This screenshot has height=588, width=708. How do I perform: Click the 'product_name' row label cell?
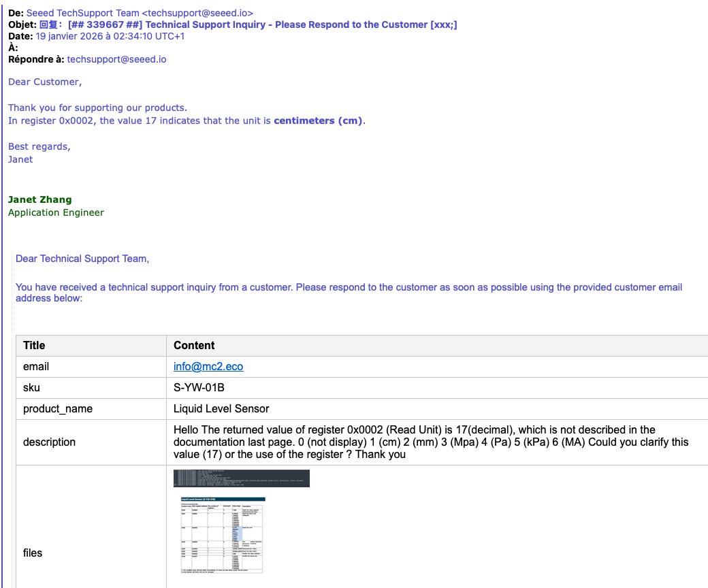pos(91,409)
